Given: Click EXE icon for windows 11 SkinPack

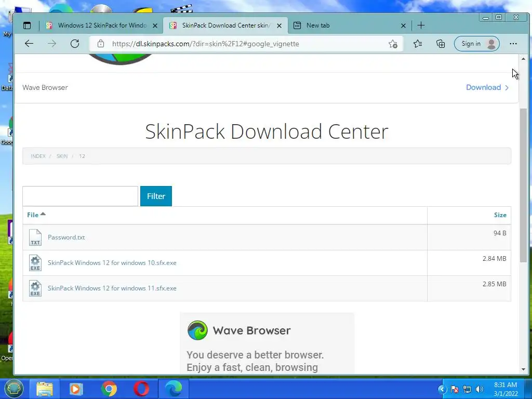Looking at the screenshot, I should click(35, 288).
